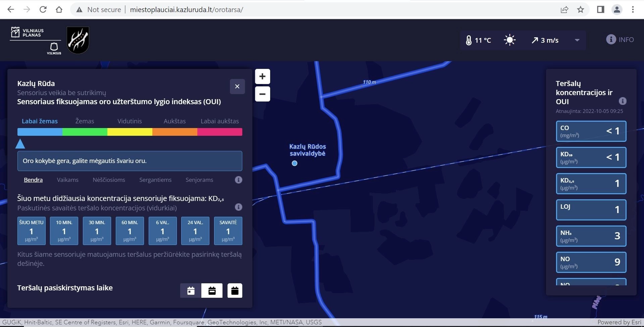Image resolution: width=644 pixels, height=327 pixels.
Task: Click the thermometer temperature icon
Action: point(469,40)
